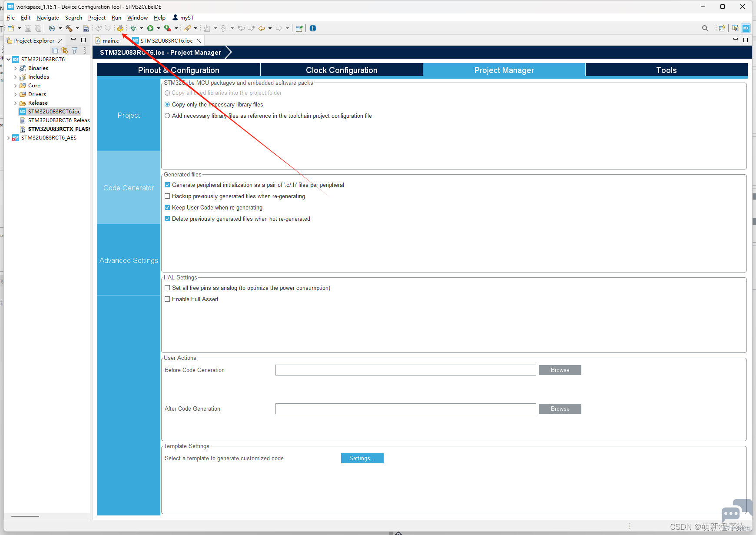Click the Forward navigation arrow icon

click(x=279, y=28)
